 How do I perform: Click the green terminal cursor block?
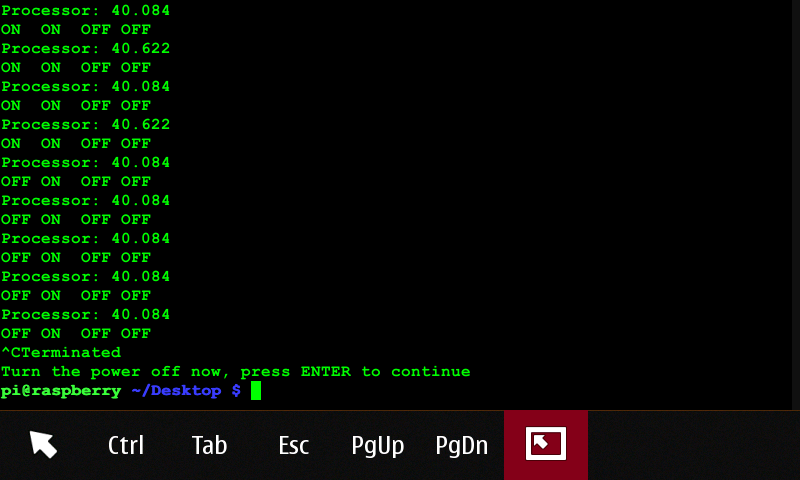click(x=256, y=391)
